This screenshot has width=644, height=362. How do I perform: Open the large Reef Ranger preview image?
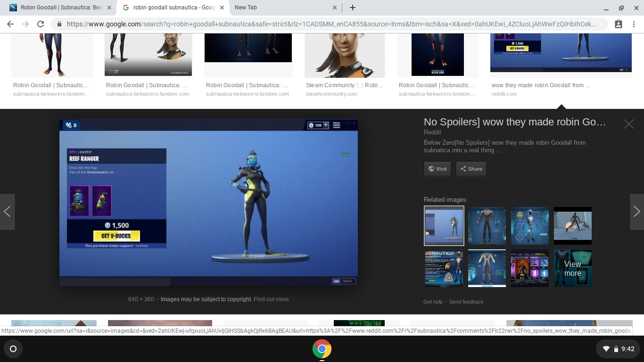coord(208,203)
